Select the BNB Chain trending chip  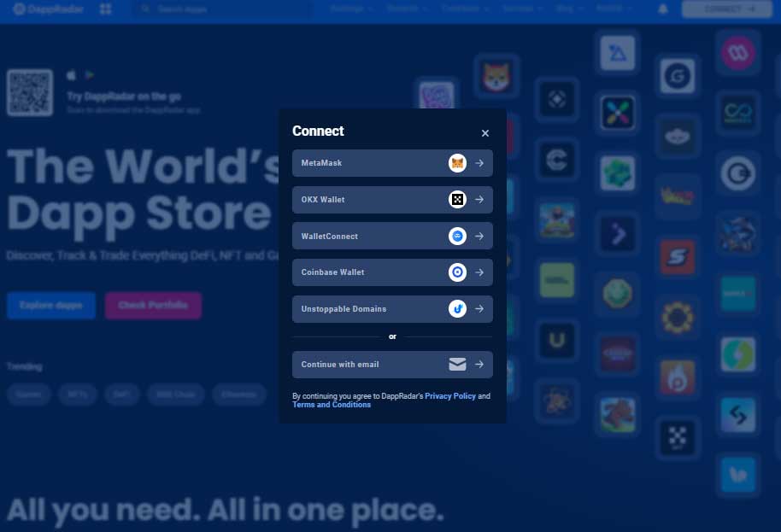(x=175, y=395)
